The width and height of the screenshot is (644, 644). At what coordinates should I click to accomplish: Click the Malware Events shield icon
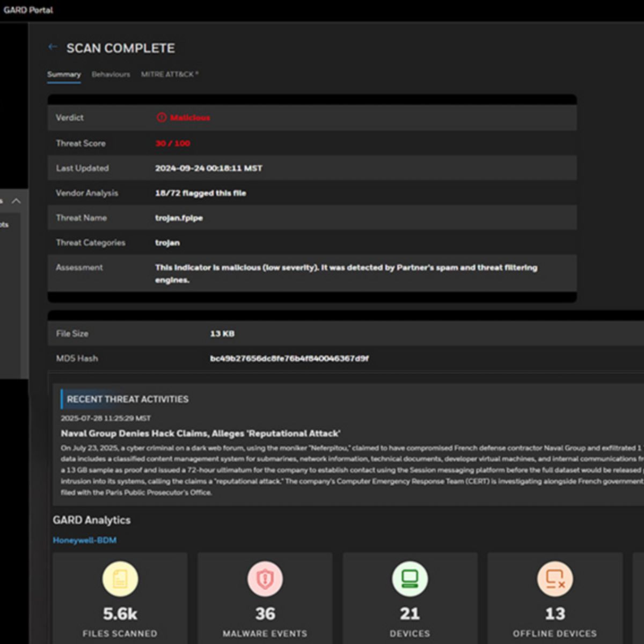click(x=265, y=579)
